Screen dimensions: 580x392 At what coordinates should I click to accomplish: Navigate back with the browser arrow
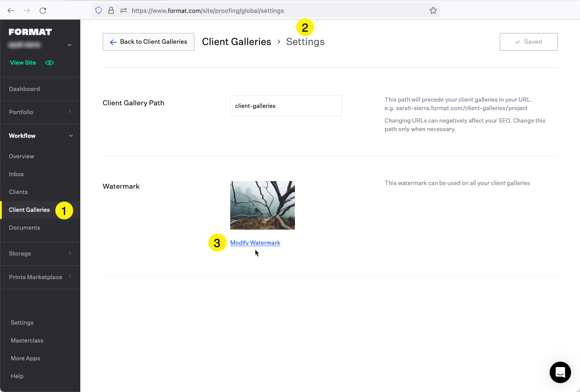tap(11, 10)
